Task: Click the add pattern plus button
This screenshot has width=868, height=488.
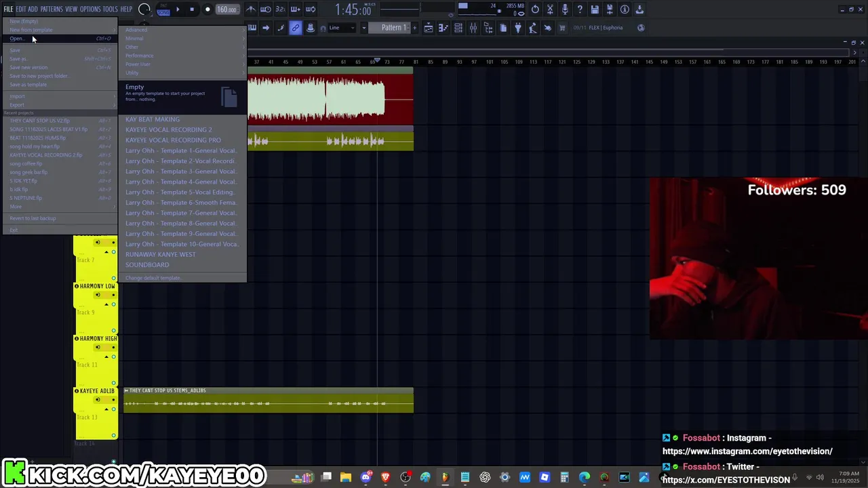Action: click(x=415, y=28)
